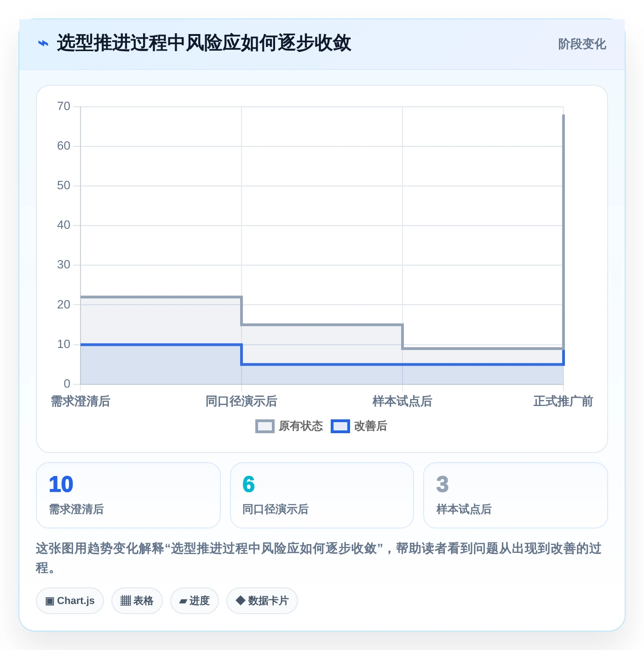Click the title 选型推进过程中风险应如何逐步收敛

coord(204,43)
